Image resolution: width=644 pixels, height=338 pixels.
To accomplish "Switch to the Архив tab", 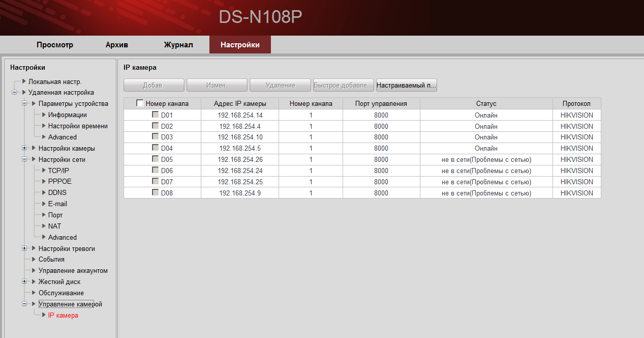I will 117,45.
